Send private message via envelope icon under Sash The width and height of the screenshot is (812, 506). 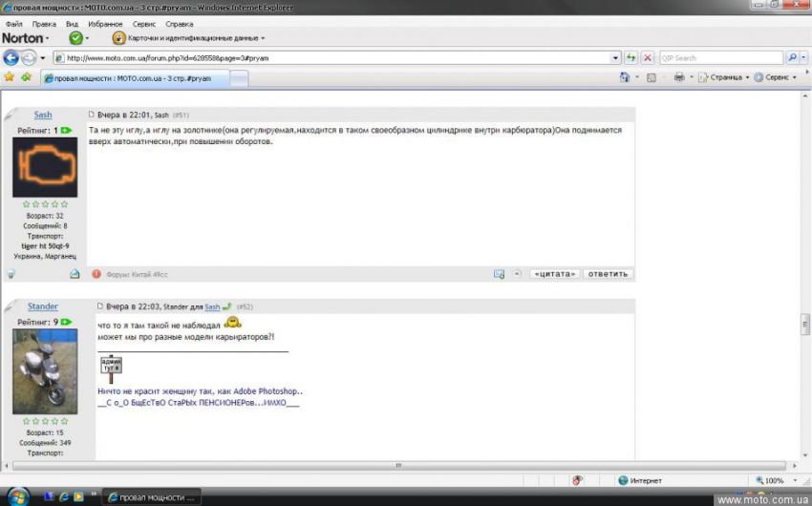pyautogui.click(x=75, y=274)
